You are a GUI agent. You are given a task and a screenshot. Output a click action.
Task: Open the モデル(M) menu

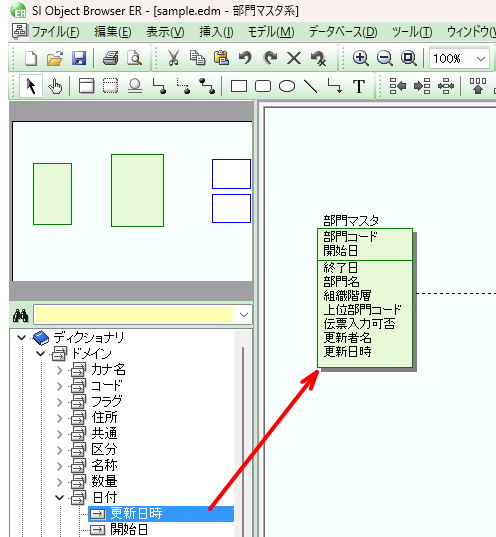coord(271,32)
